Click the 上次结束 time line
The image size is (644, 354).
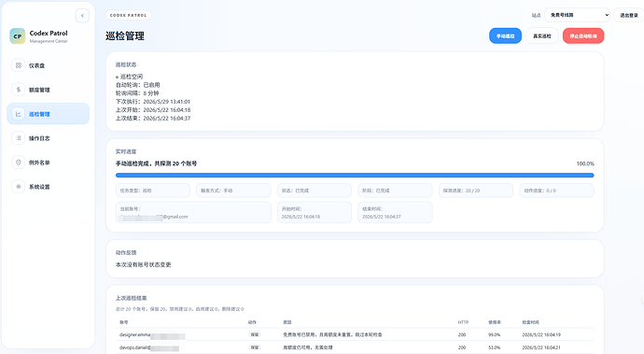pos(153,119)
